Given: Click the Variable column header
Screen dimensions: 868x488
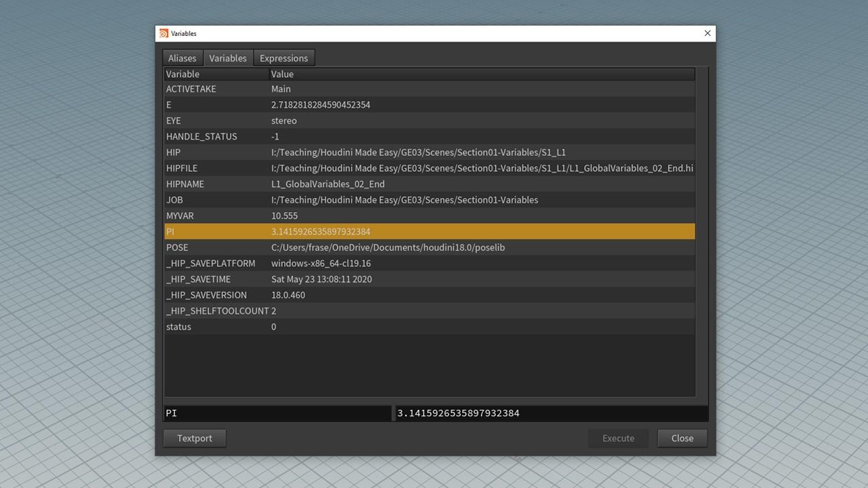Looking at the screenshot, I should pyautogui.click(x=216, y=74).
